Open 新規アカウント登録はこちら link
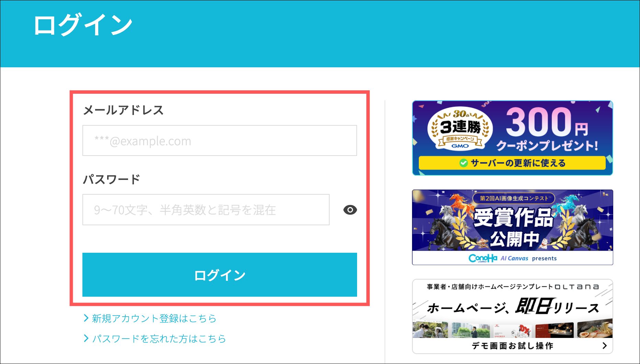 pyautogui.click(x=154, y=318)
